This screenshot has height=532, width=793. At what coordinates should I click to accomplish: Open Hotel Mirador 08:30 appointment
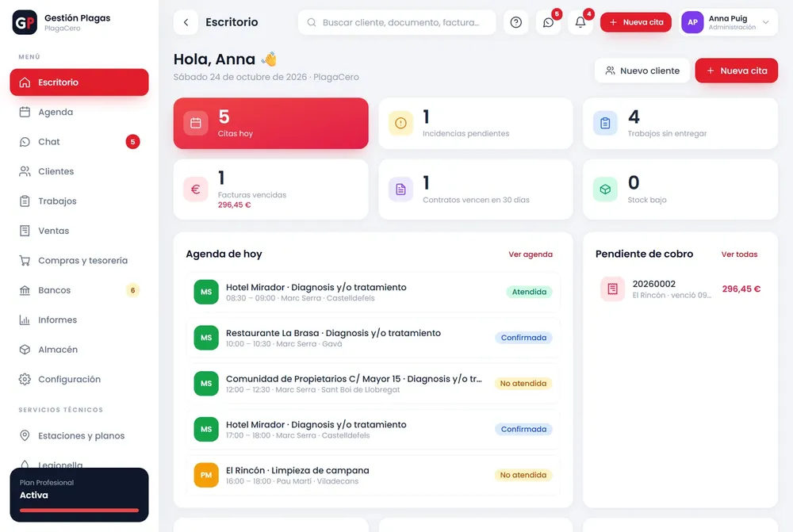coord(374,292)
